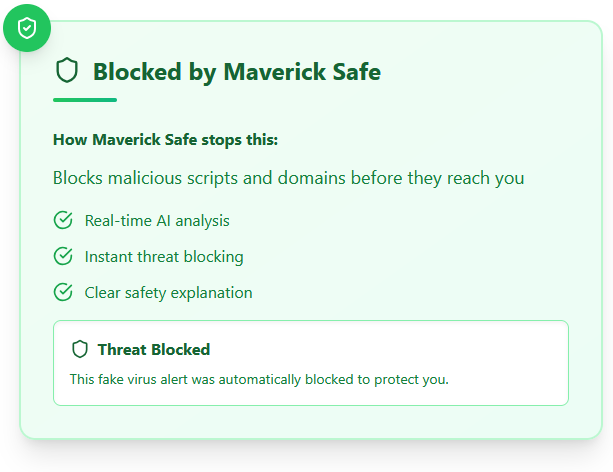Click the How Maverick Safe stops this label
This screenshot has height=472, width=613.
click(165, 140)
